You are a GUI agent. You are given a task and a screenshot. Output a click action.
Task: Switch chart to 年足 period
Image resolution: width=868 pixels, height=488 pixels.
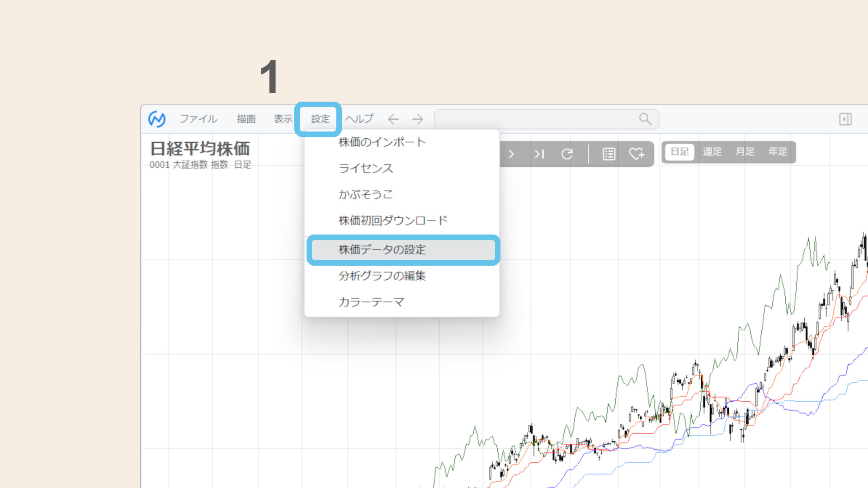click(778, 152)
